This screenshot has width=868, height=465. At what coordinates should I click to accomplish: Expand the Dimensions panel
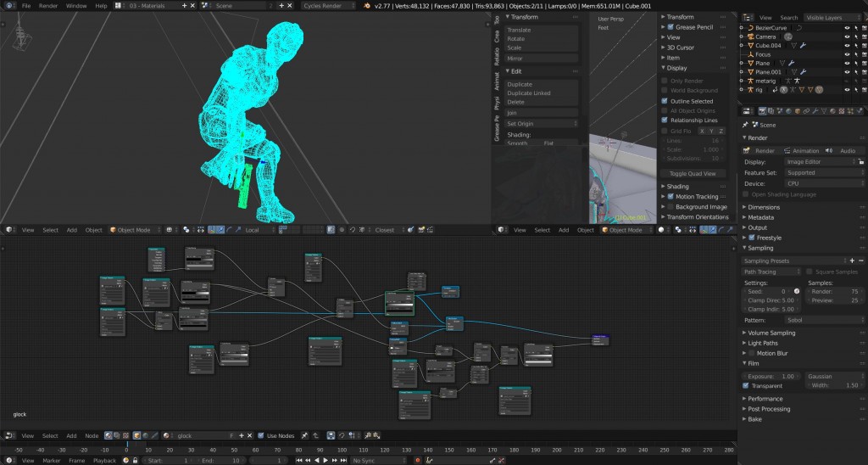coord(763,207)
